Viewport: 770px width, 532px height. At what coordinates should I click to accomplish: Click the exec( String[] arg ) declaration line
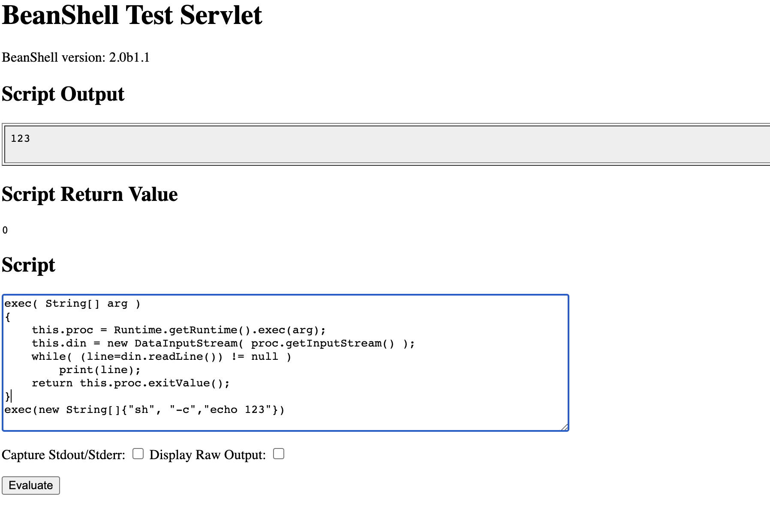coord(72,304)
